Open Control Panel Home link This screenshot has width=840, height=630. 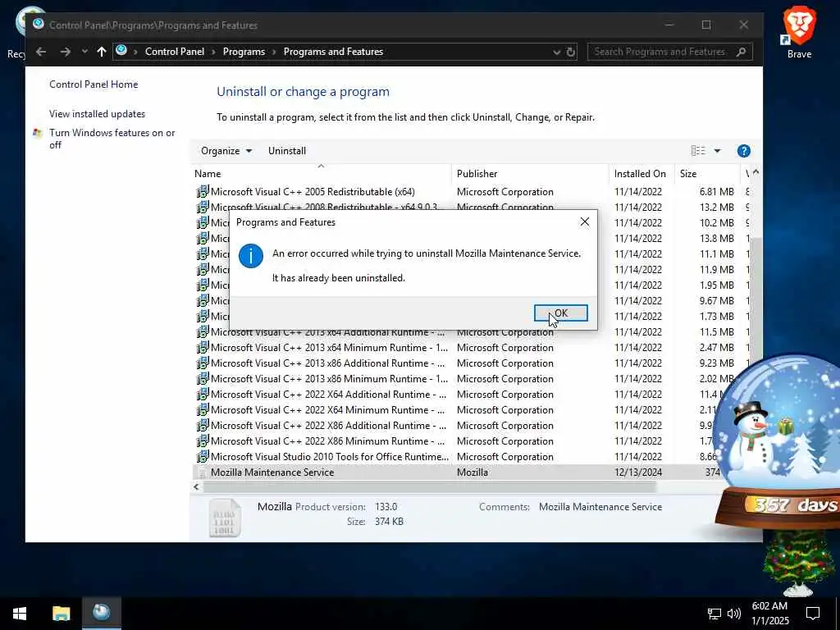point(94,84)
